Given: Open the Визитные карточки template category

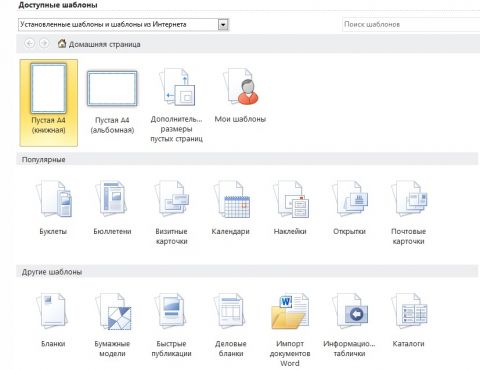Looking at the screenshot, I should click(x=171, y=212).
